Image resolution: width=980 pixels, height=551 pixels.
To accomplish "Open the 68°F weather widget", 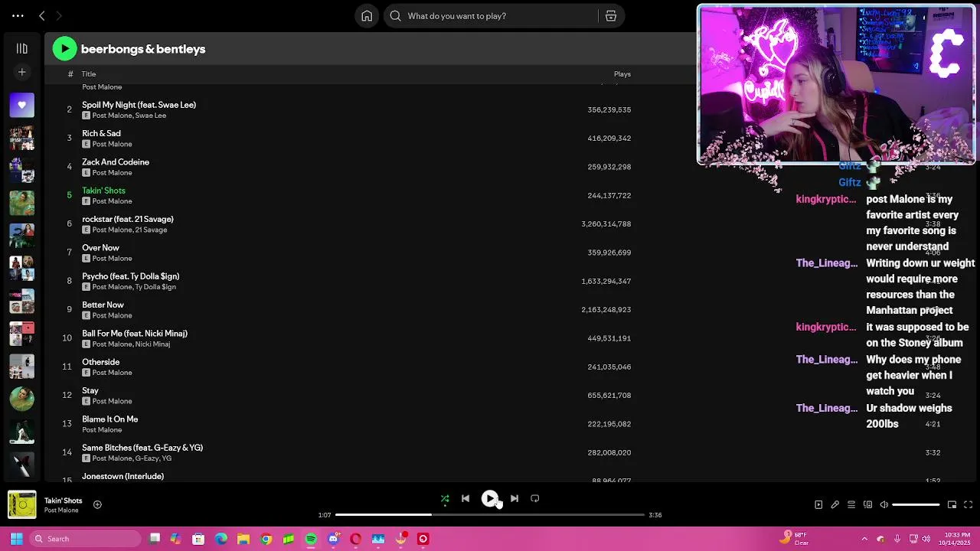I will pos(795,539).
